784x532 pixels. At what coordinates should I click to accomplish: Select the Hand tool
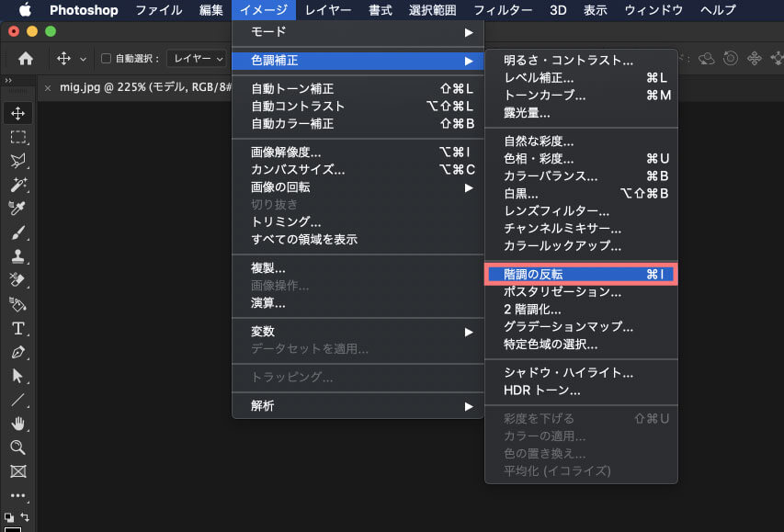(18, 424)
